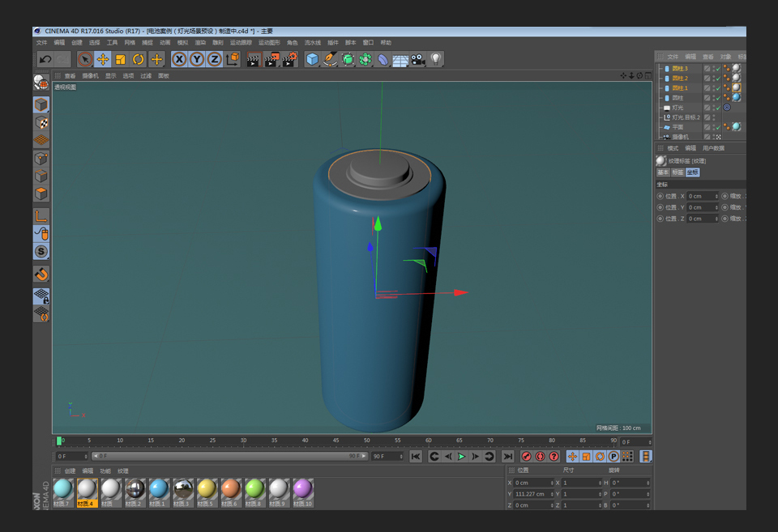
Task: Open the 渲染 render menu
Action: [x=199, y=42]
